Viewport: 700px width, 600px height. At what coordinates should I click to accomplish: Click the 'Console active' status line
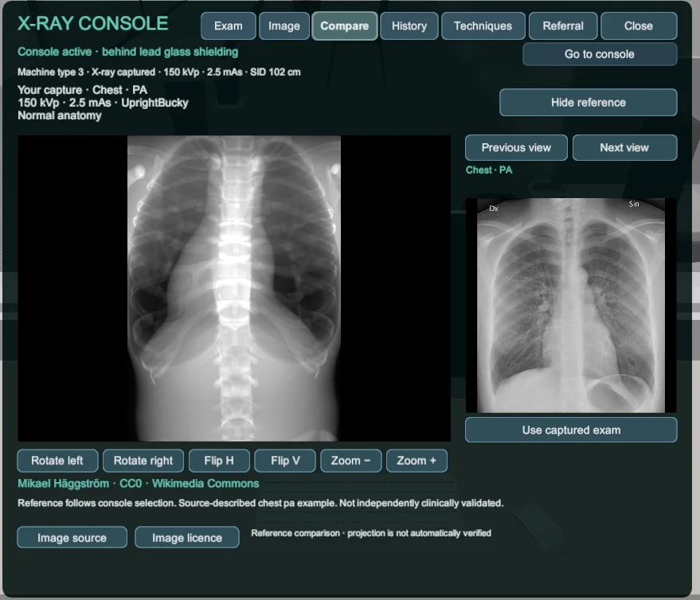point(127,52)
